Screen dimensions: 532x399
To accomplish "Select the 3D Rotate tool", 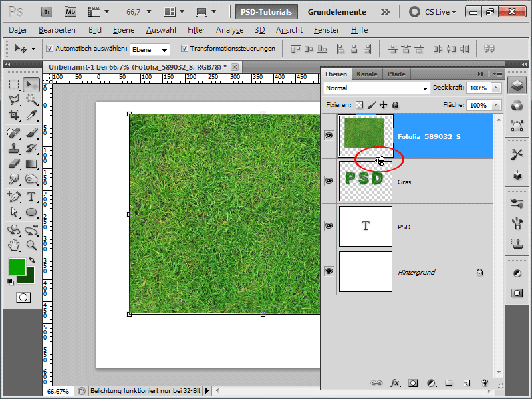I will [13, 229].
